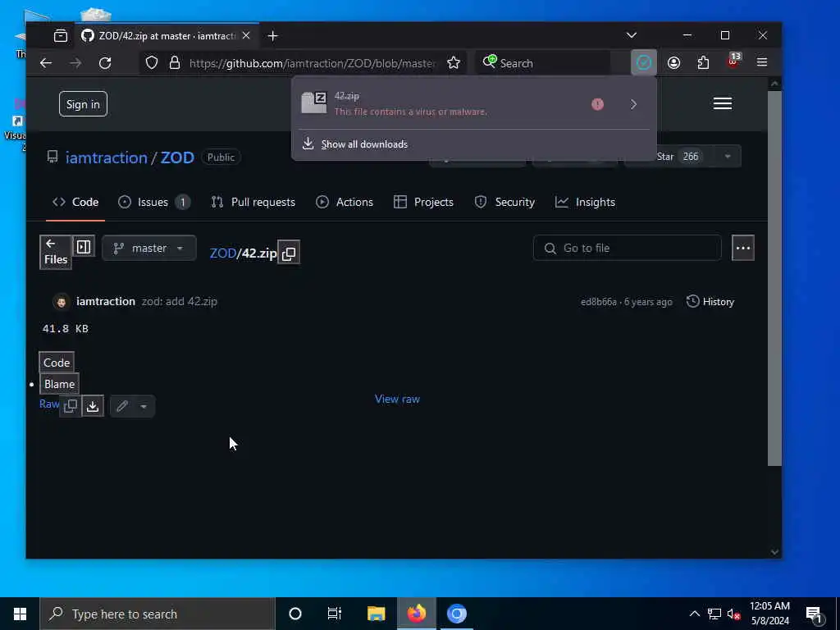
Task: Copy raw file contents icon
Action: tap(71, 406)
